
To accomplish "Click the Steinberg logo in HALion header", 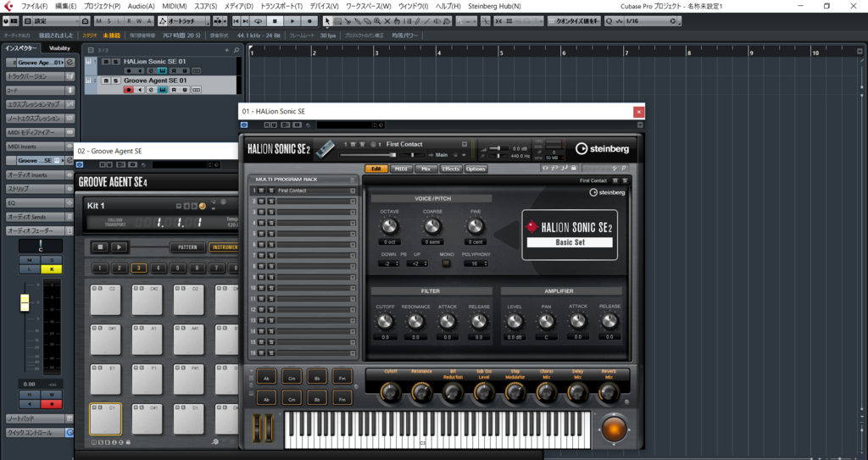I will [603, 149].
